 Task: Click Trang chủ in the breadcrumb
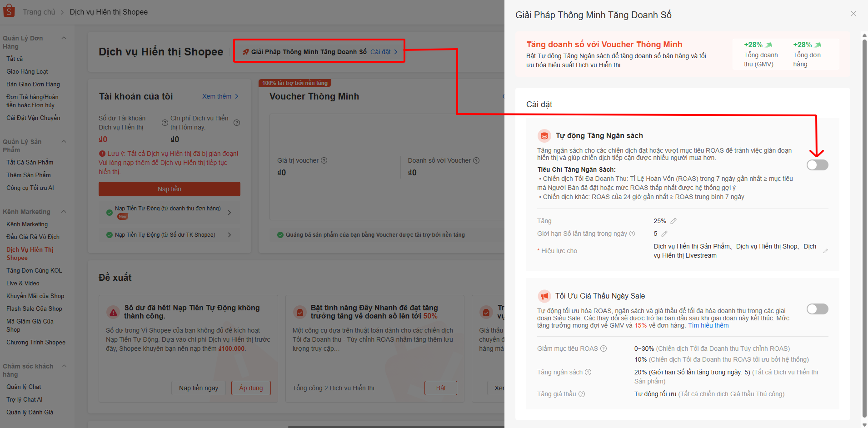coord(39,12)
